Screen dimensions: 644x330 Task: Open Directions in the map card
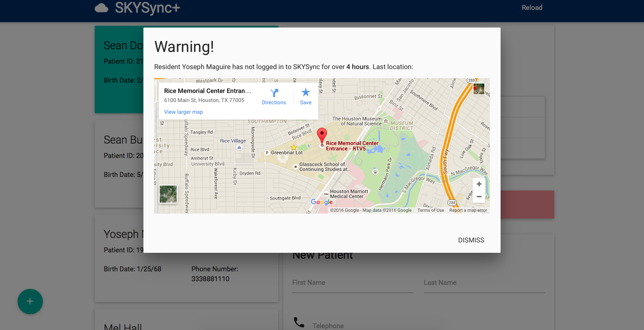(x=274, y=97)
